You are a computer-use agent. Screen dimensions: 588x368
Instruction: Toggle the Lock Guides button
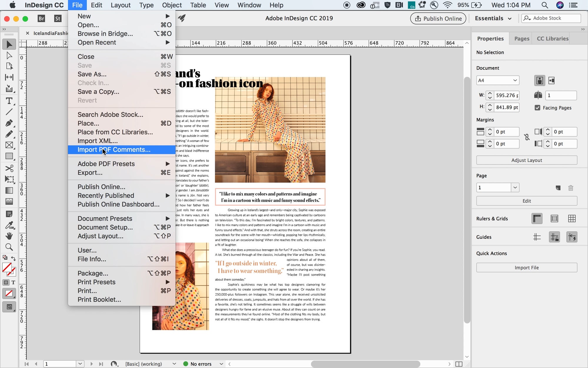(x=554, y=237)
